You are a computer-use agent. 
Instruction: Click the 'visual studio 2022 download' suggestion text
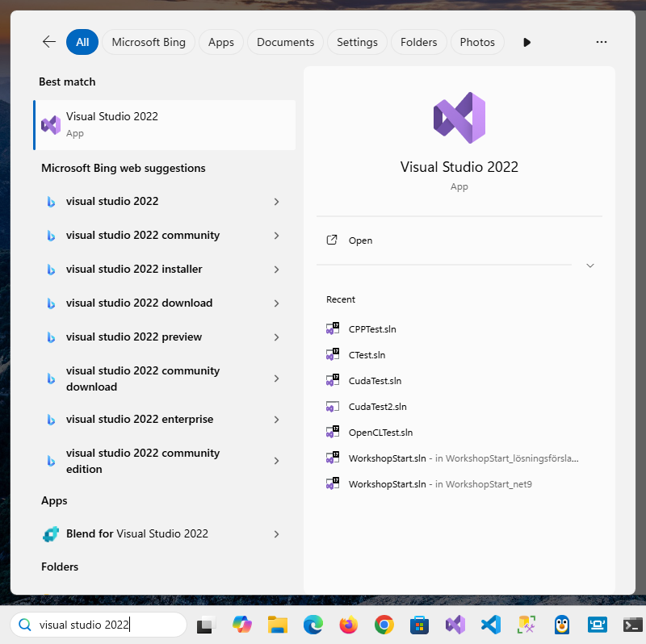[139, 303]
